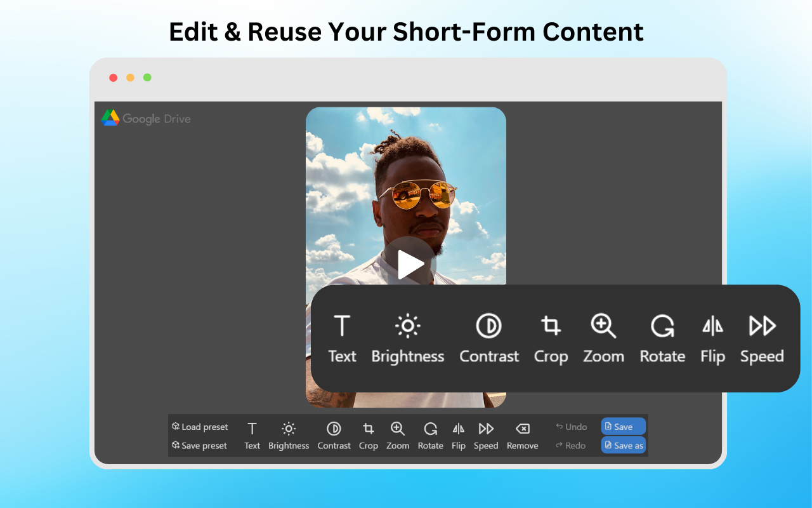This screenshot has width=812, height=508.
Task: Open the Rotate tool
Action: (662, 338)
